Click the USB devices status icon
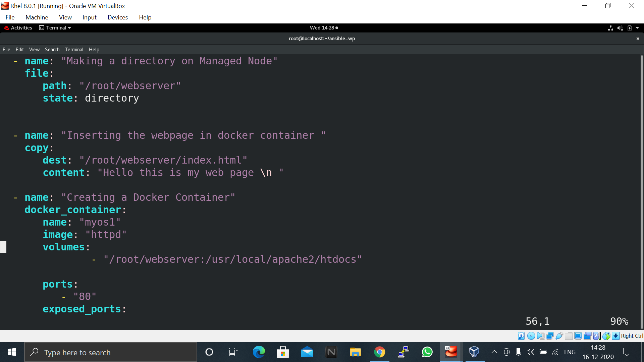The width and height of the screenshot is (644, 362). pos(559,336)
